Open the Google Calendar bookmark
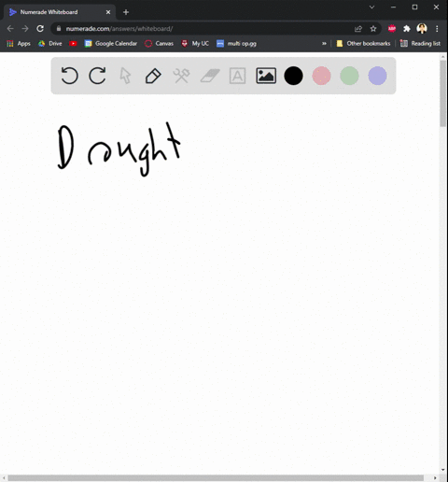The width and height of the screenshot is (448, 482). coord(111,44)
